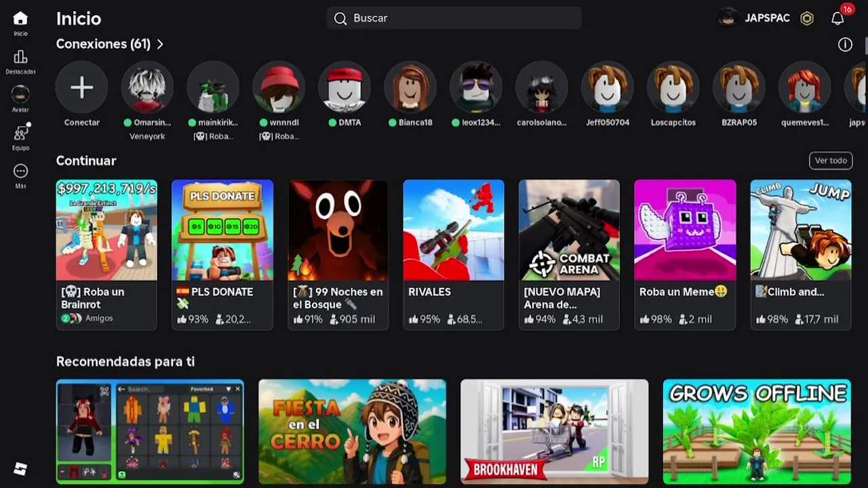Click in the Buscar search field
Image resolution: width=868 pixels, height=488 pixels.
454,18
